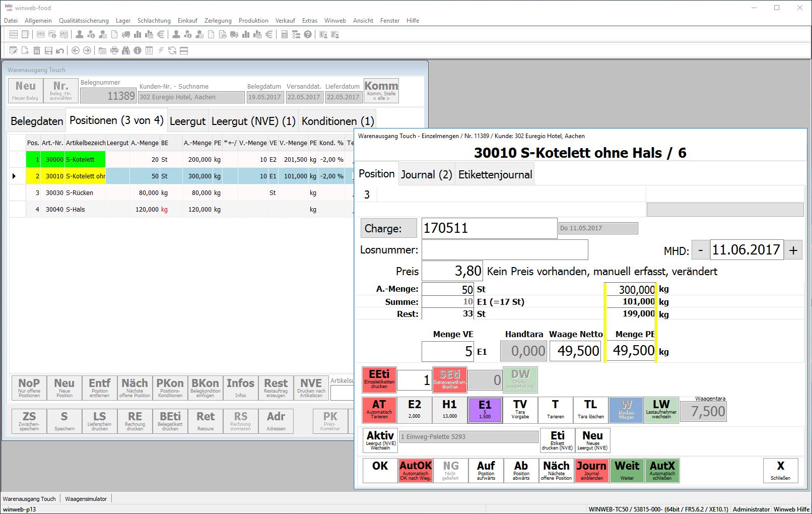Open the help question mark icon
Image resolution: width=812 pixels, height=514 pixels.
click(x=308, y=35)
